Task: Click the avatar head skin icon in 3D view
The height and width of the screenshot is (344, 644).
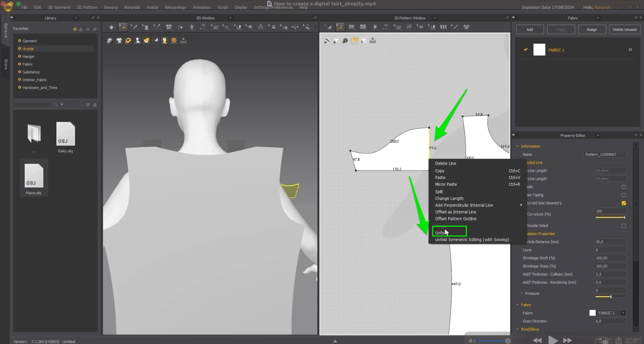Action: pyautogui.click(x=165, y=41)
